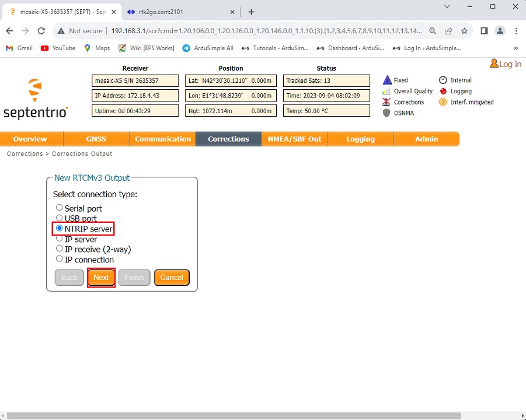
Task: Click the Septentrio logo
Action: [x=36, y=99]
